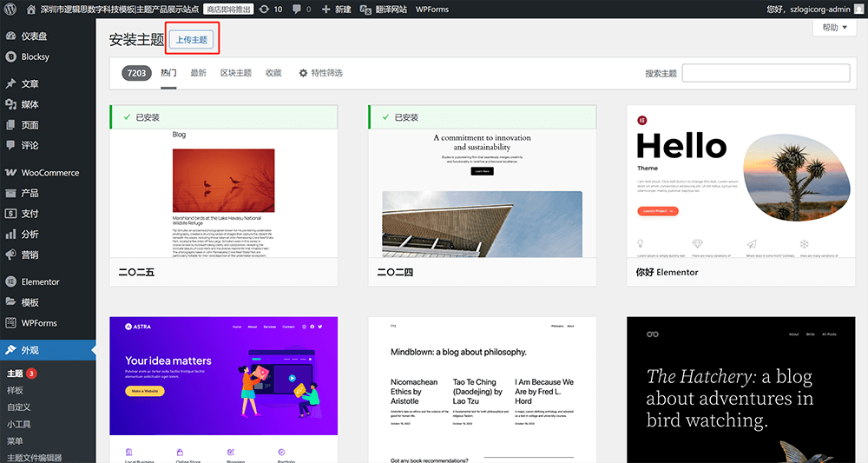This screenshot has width=868, height=463.
Task: Select the Mindblown philosophy blog theme thumbnail
Action: (482, 390)
